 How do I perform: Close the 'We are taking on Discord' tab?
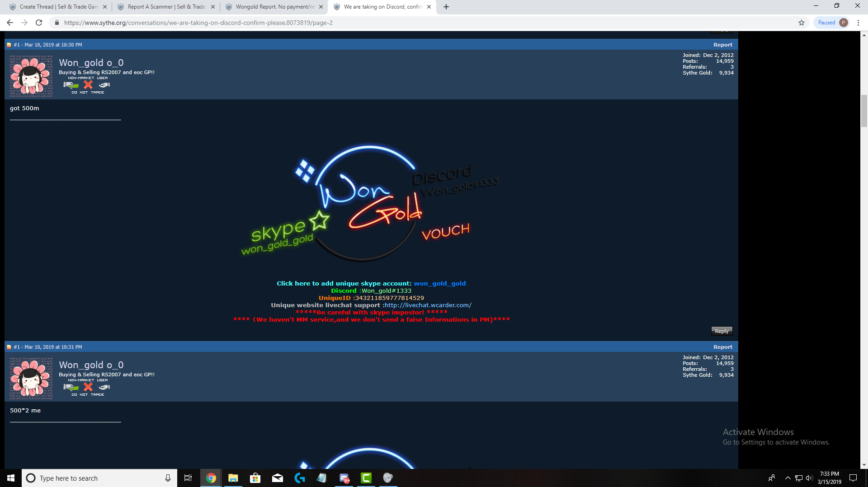coord(429,7)
